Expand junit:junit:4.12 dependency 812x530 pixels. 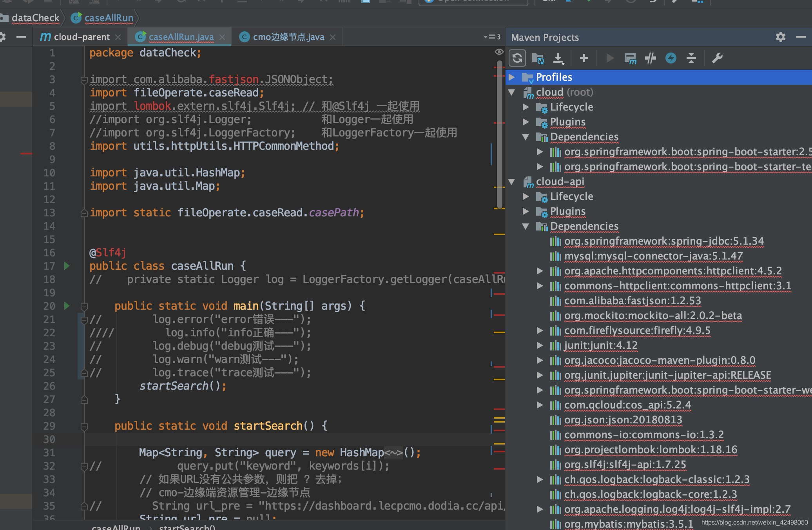[x=540, y=345]
